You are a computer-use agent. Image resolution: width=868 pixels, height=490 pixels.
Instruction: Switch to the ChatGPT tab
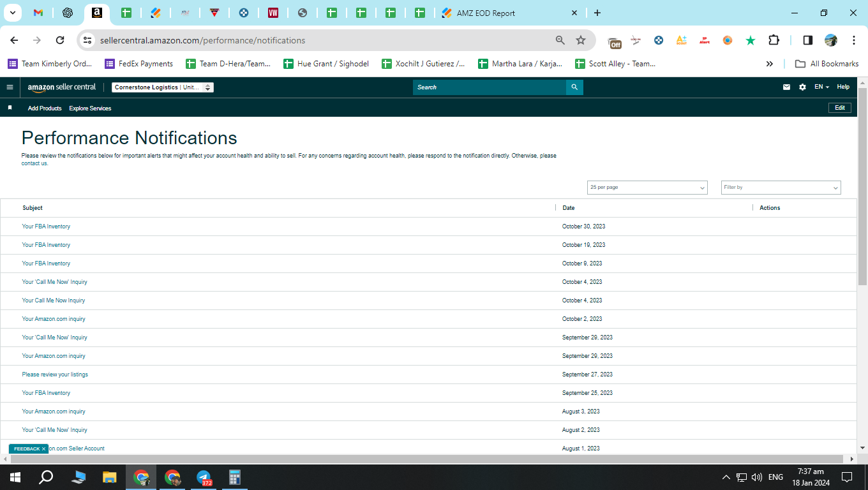pyautogui.click(x=68, y=13)
